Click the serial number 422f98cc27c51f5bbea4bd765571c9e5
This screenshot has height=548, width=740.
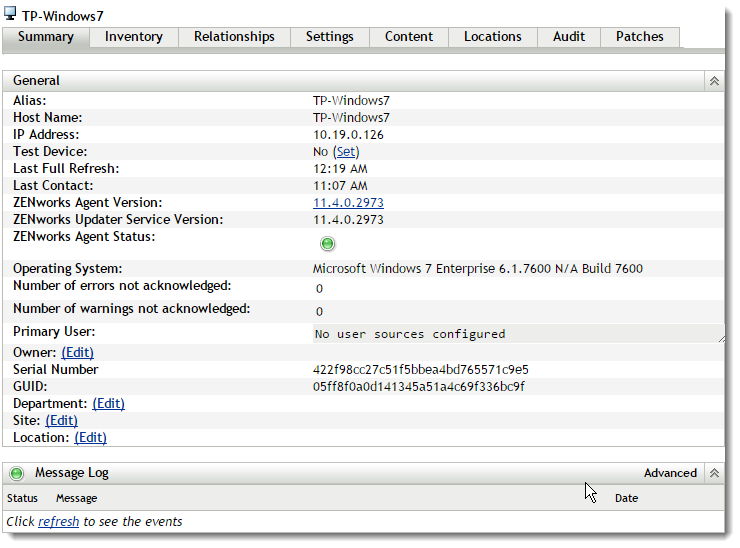pos(420,370)
